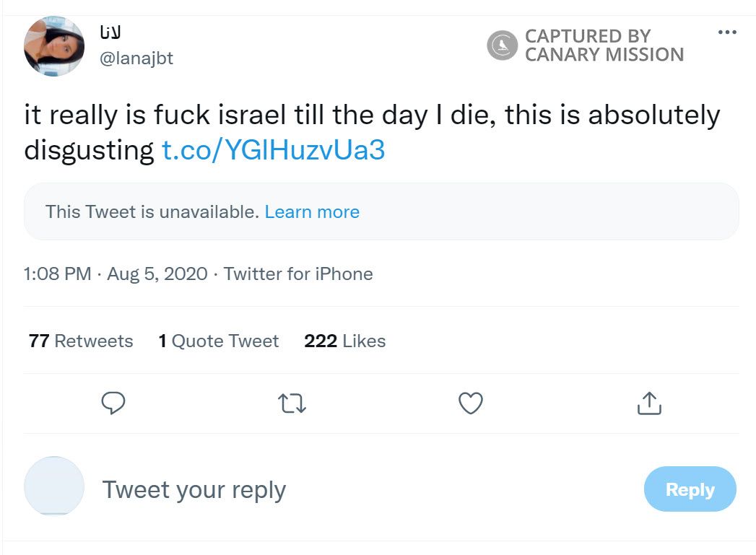756x555 pixels.
Task: Click the Learn more link
Action: [312, 212]
